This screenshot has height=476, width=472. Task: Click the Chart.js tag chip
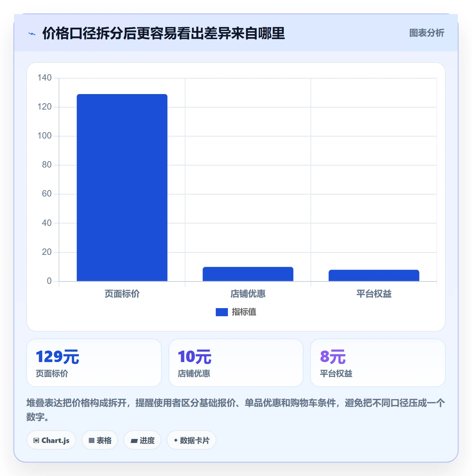(x=51, y=440)
